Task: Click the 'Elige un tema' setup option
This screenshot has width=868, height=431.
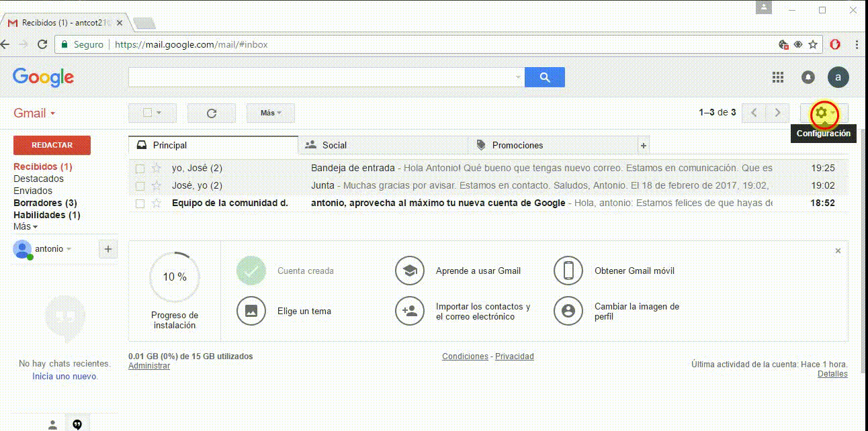Action: tap(304, 311)
